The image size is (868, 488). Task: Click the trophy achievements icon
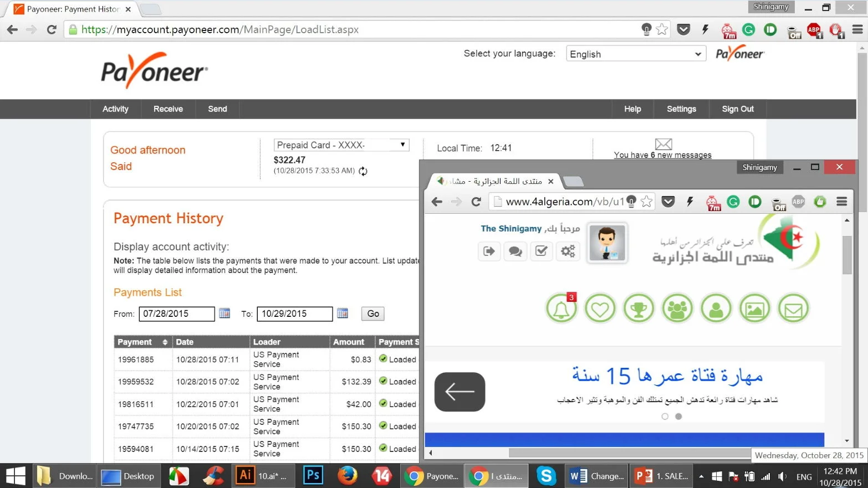[639, 309]
